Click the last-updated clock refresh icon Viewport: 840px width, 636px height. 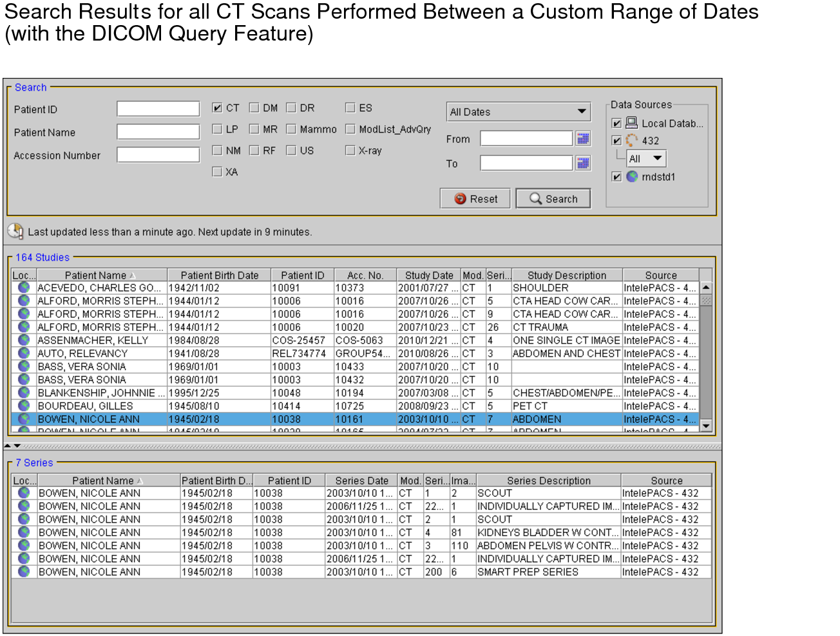[x=15, y=231]
